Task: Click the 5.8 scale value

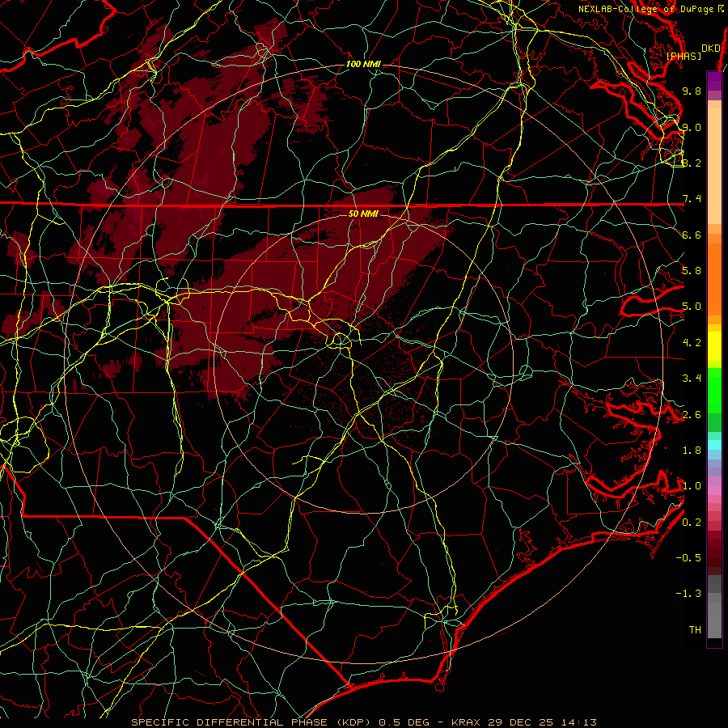Action: (x=692, y=271)
